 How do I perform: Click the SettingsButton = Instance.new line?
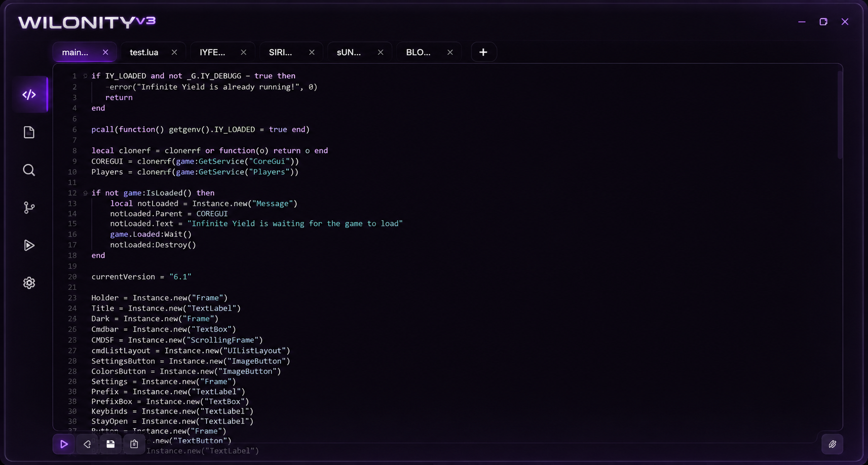(191, 361)
